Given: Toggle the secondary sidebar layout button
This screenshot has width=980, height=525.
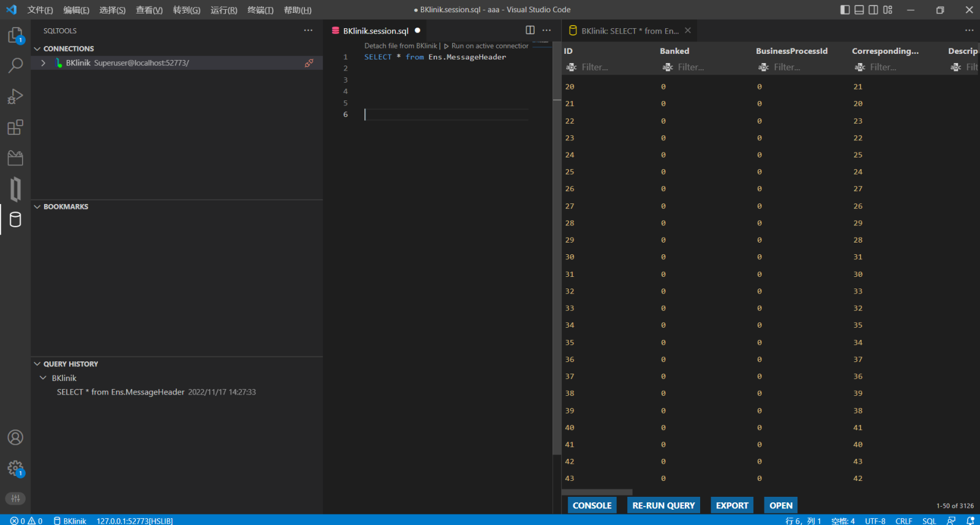Looking at the screenshot, I should (873, 10).
